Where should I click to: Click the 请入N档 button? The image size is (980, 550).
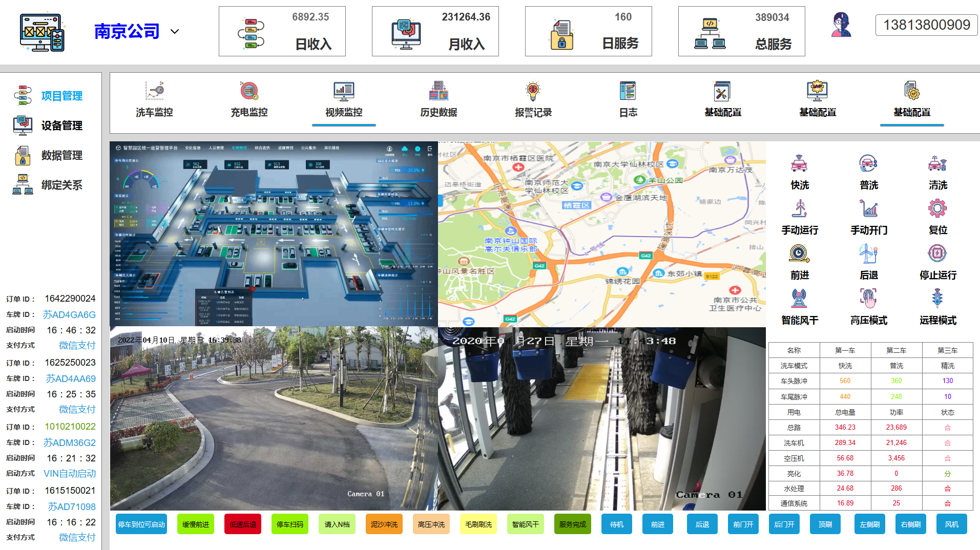click(x=337, y=524)
